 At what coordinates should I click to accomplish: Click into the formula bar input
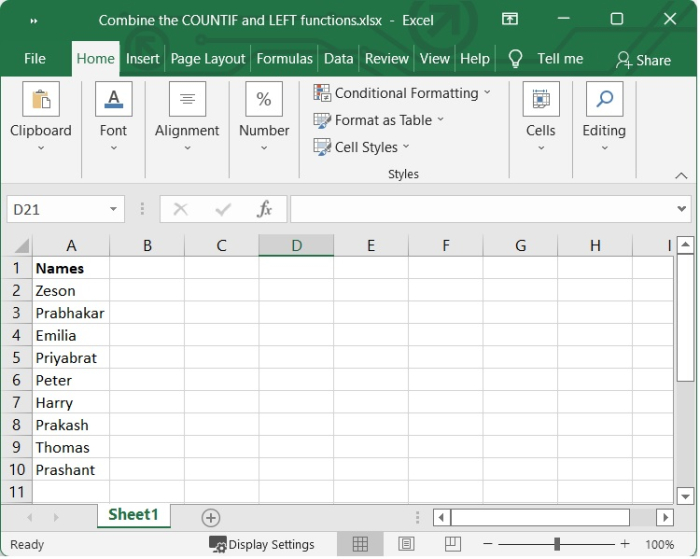(483, 209)
